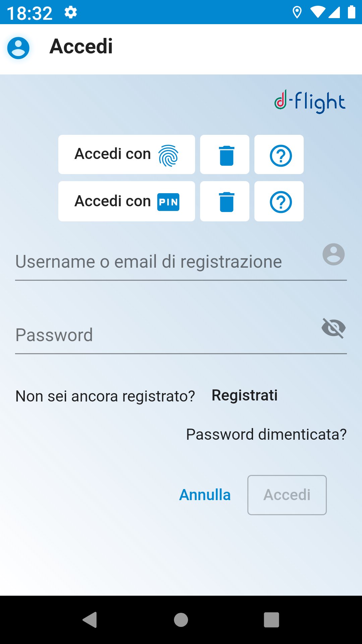Tap the Android back navigation button

coord(90,620)
